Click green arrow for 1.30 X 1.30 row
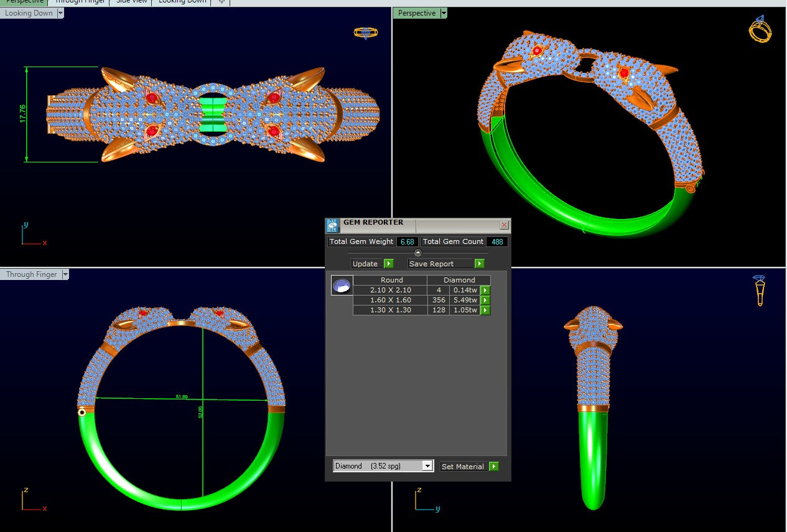Viewport: 787px width, 532px height. point(485,310)
